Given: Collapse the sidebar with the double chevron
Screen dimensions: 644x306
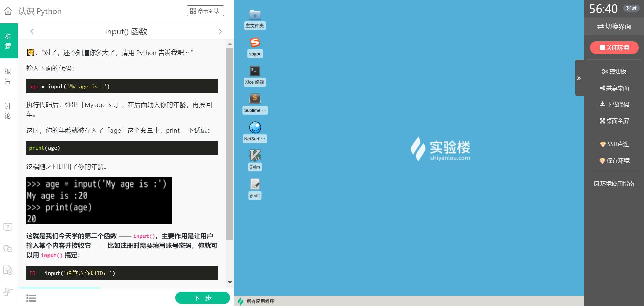Looking at the screenshot, I should click(x=579, y=78).
